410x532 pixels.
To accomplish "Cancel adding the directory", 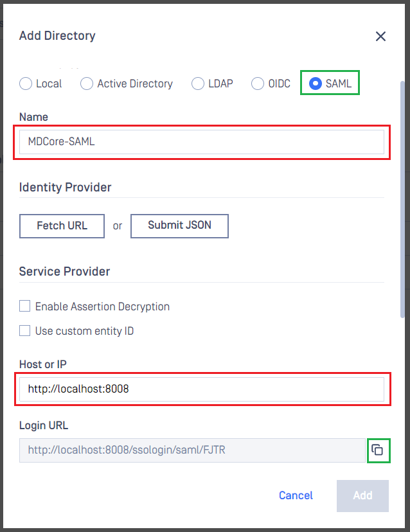I will (x=296, y=495).
